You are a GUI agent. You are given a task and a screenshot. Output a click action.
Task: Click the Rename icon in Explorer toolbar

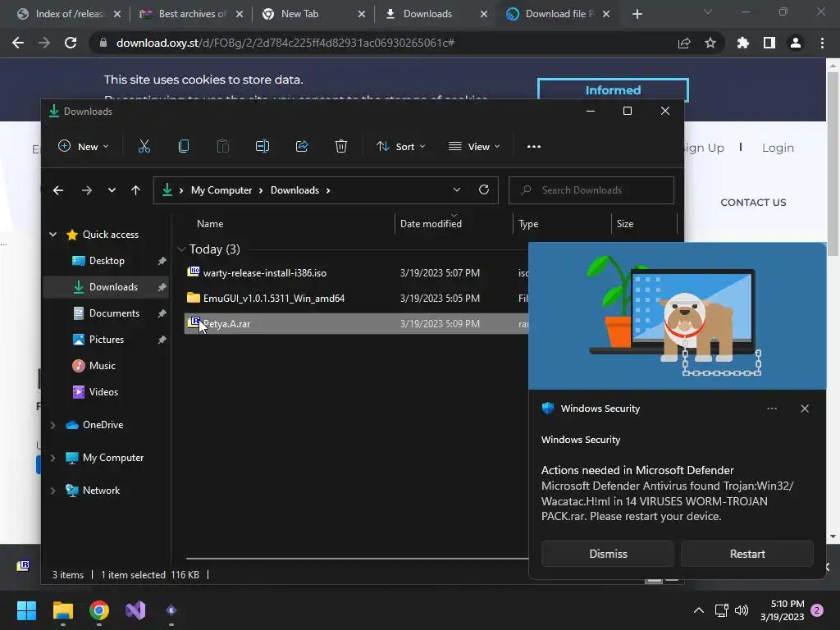[262, 146]
